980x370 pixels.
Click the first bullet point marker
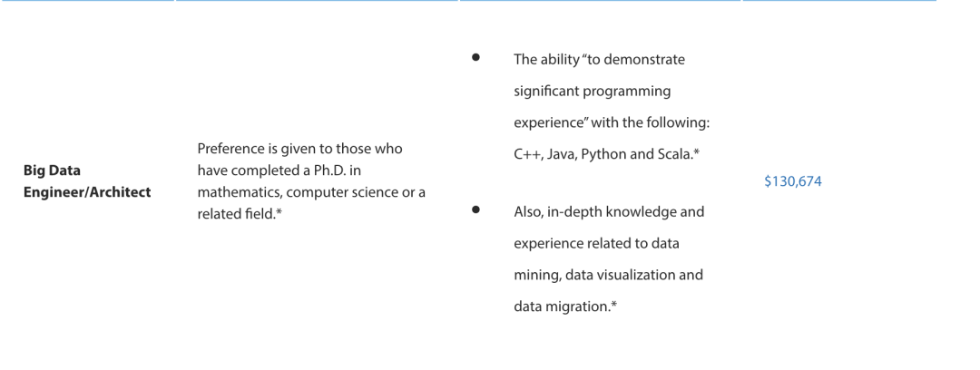point(475,58)
